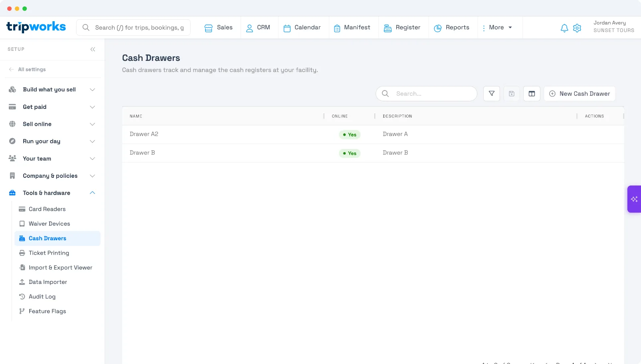Collapse the Tools & hardware chevron
Screen dimensions: 641x364
pos(93,193)
